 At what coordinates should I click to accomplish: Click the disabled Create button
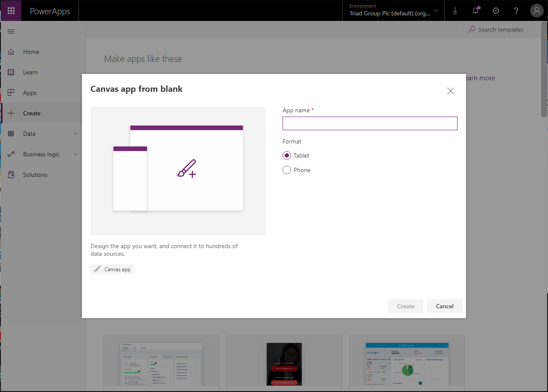[405, 306]
